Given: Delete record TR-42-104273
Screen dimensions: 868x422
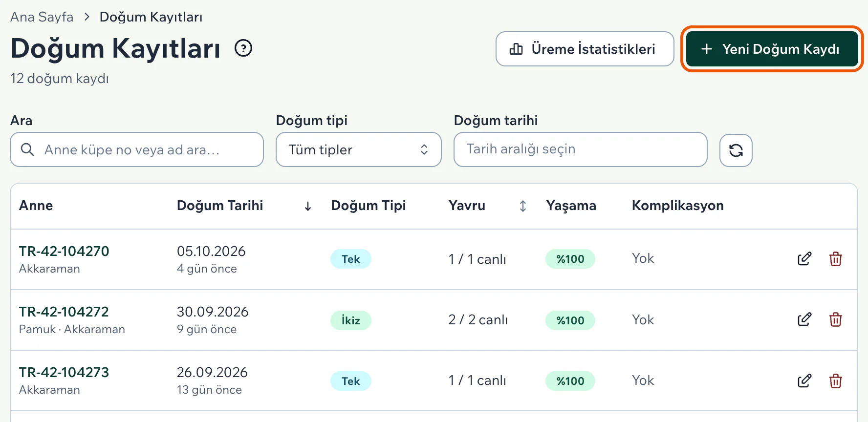Looking at the screenshot, I should click(x=836, y=380).
